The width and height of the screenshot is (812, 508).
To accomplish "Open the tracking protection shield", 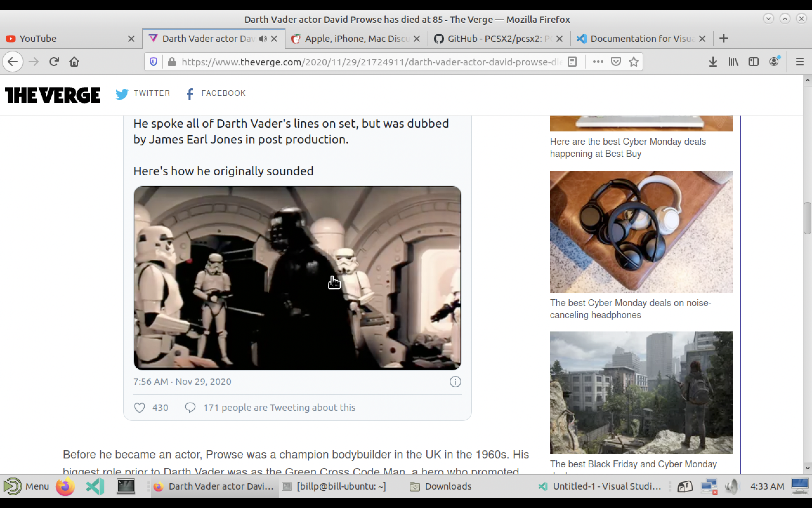I will (153, 62).
